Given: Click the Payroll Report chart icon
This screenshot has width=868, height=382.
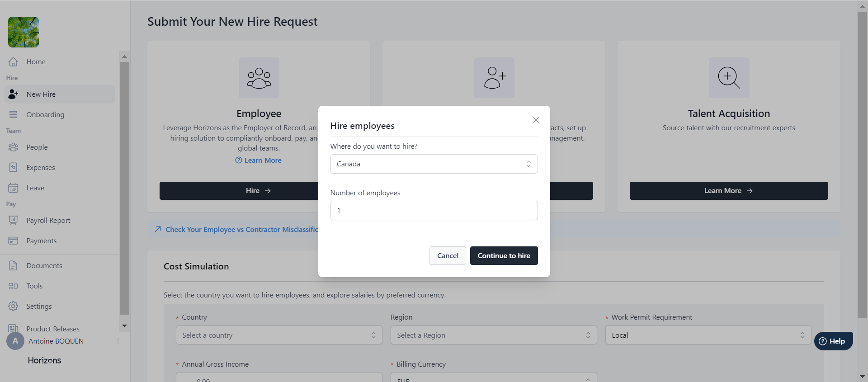Looking at the screenshot, I should point(13,221).
